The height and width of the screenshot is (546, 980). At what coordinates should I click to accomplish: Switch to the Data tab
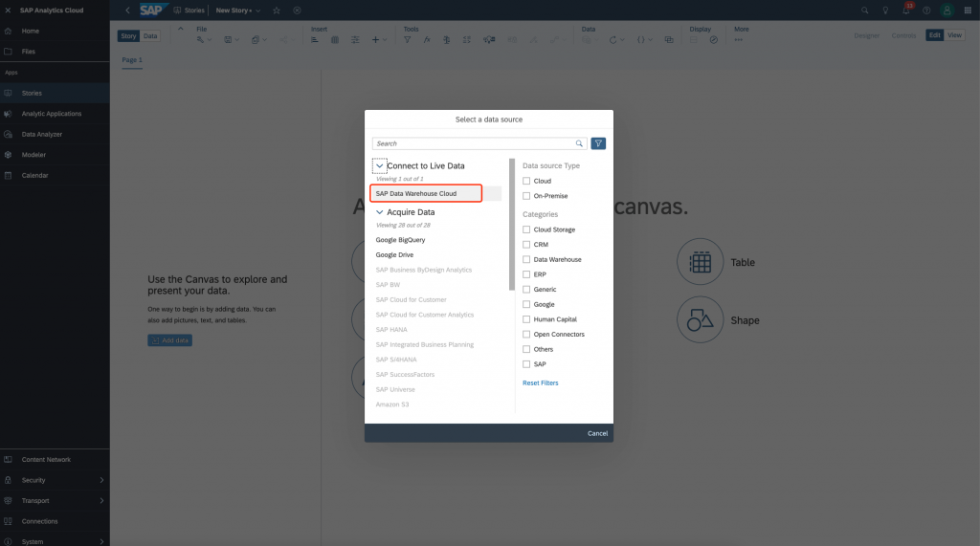point(150,36)
